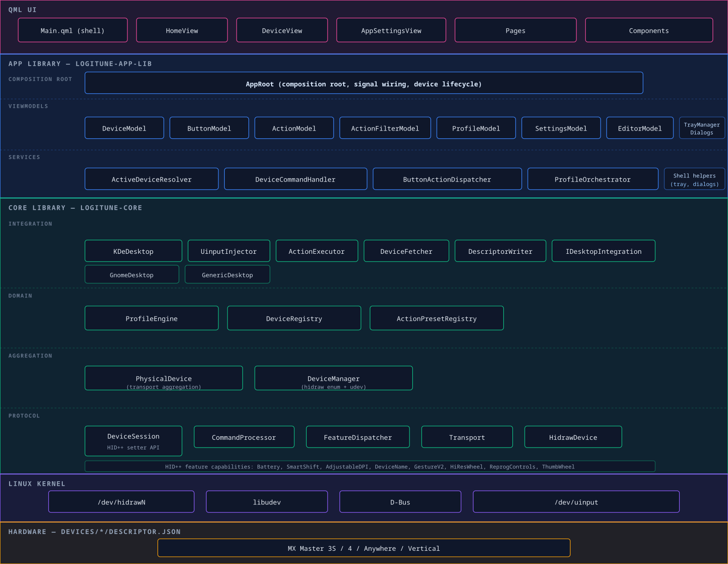Select the DeviceSession protocol box
Screen dimensions: 728x564
pos(133,441)
